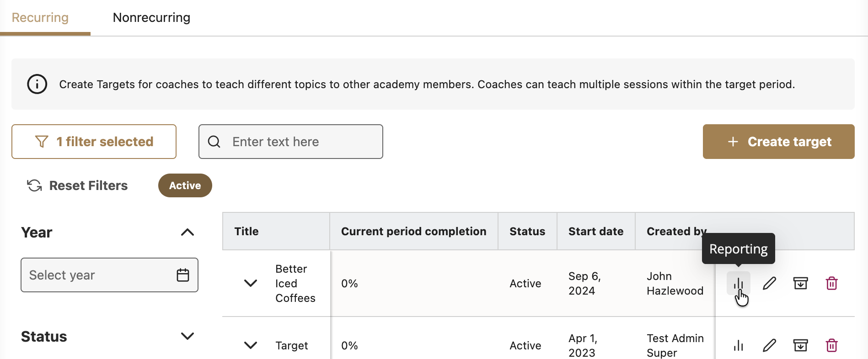
Task: Archive the second row Target
Action: point(800,345)
